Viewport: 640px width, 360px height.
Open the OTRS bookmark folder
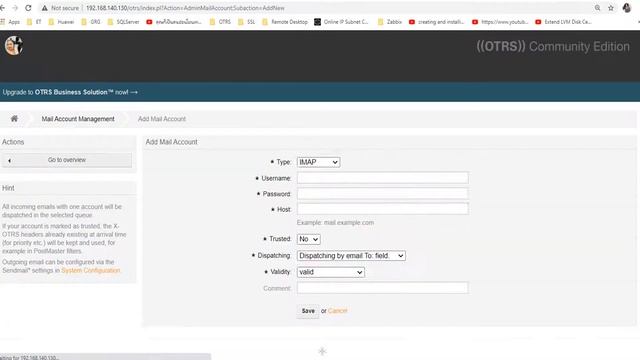(220, 22)
